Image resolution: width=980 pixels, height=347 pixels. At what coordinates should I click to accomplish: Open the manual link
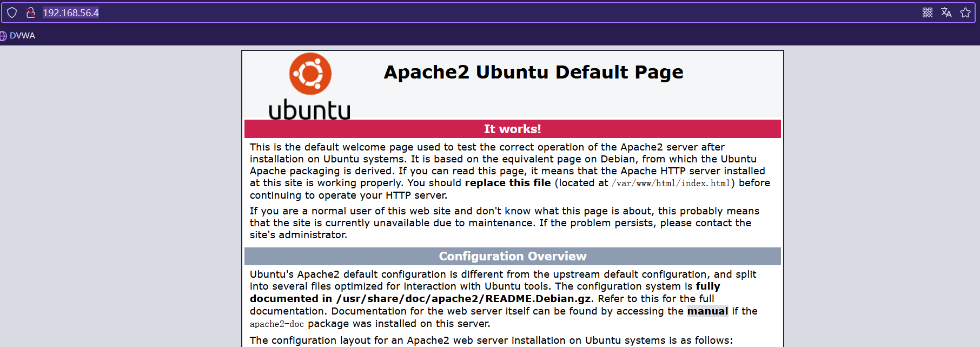[x=707, y=311]
